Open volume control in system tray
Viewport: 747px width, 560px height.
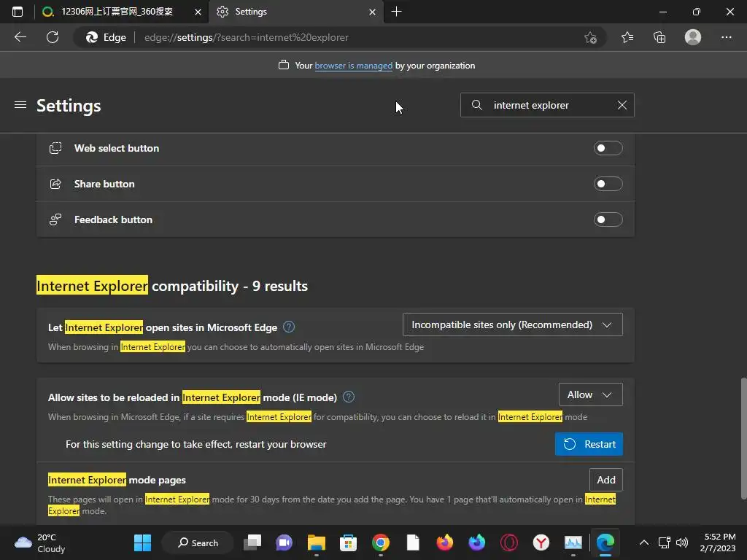click(682, 542)
